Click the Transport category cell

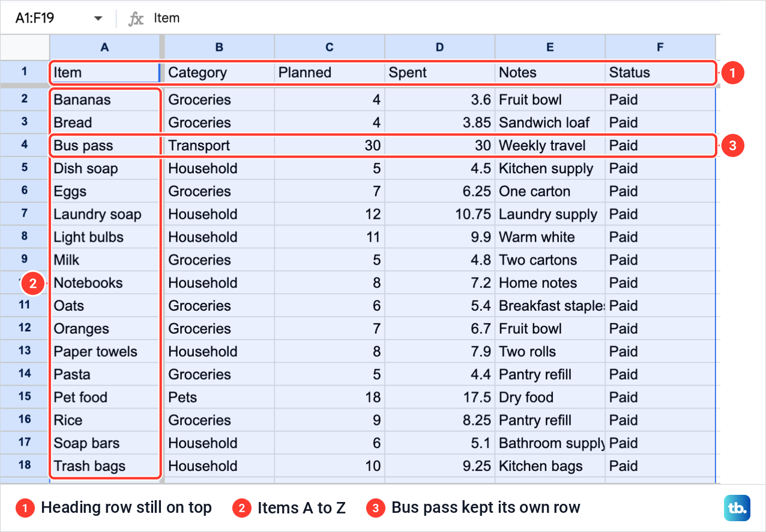219,145
